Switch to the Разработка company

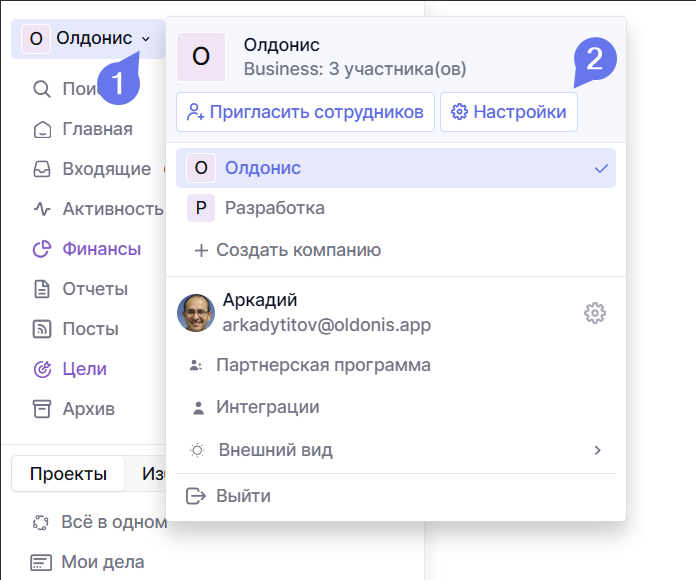click(x=274, y=208)
